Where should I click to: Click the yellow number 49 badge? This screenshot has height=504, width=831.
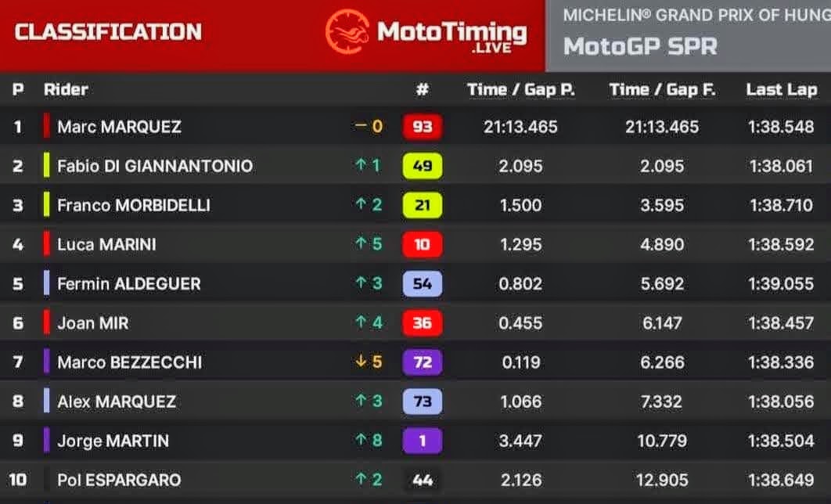pyautogui.click(x=423, y=166)
